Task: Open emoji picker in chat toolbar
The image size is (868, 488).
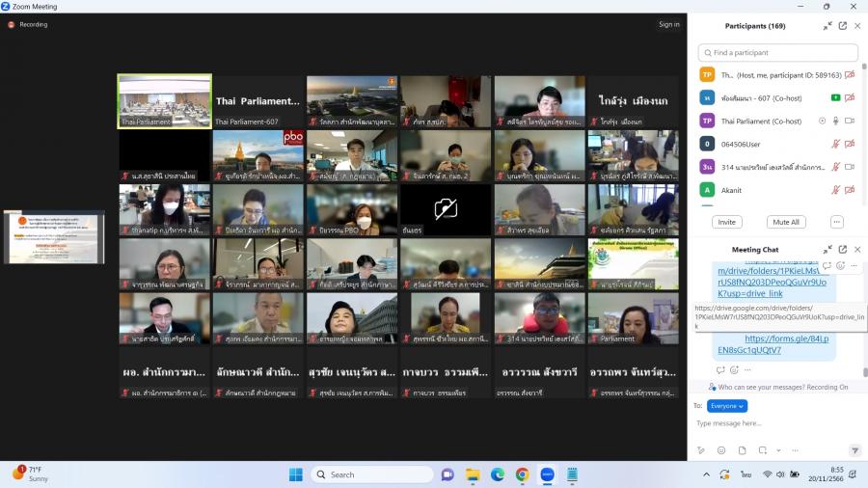Action: 721,450
